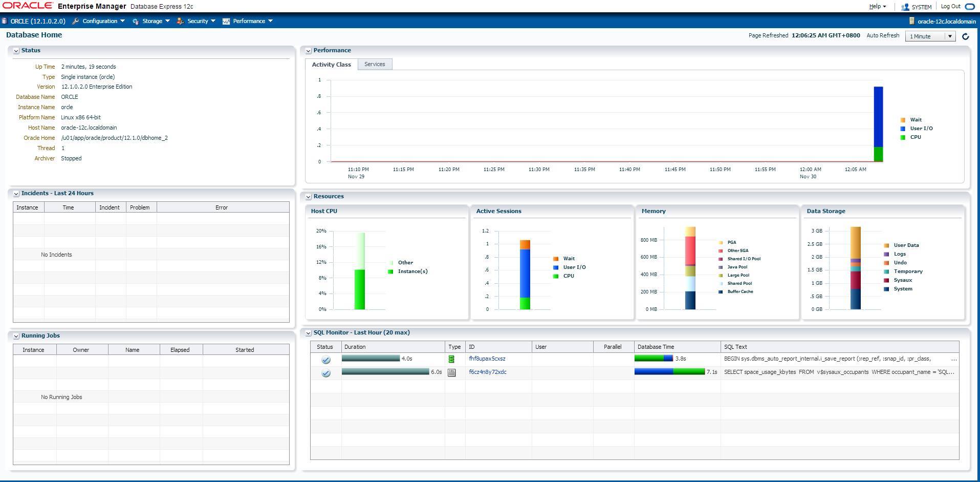Click the Memory stacked bar
Screen dimensions: 980x482
tap(690, 268)
